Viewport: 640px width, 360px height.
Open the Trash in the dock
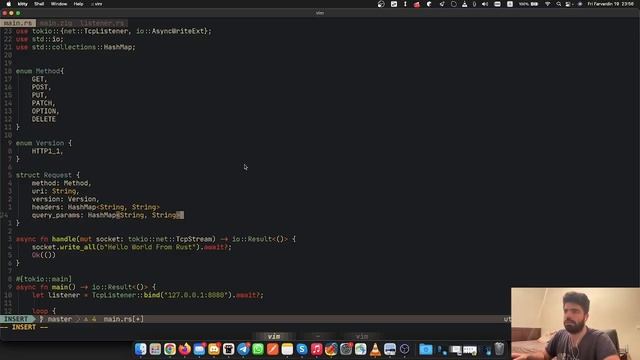(499, 349)
